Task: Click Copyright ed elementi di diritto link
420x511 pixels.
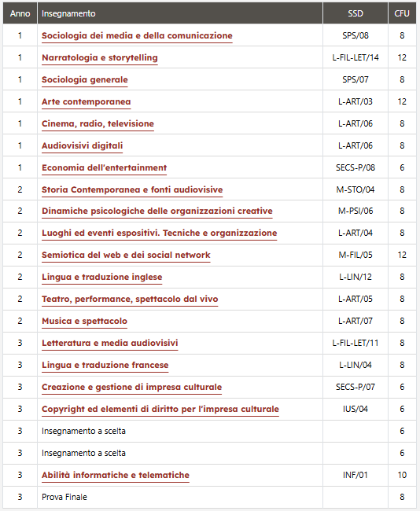Action: point(160,409)
